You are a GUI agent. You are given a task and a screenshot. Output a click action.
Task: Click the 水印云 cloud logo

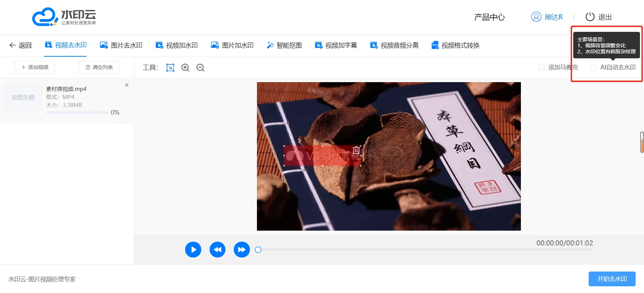coord(64,16)
